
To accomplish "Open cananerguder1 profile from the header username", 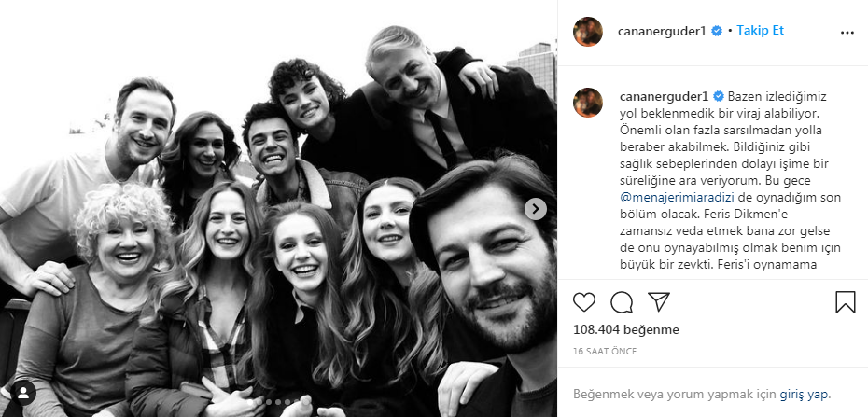I will click(x=663, y=31).
